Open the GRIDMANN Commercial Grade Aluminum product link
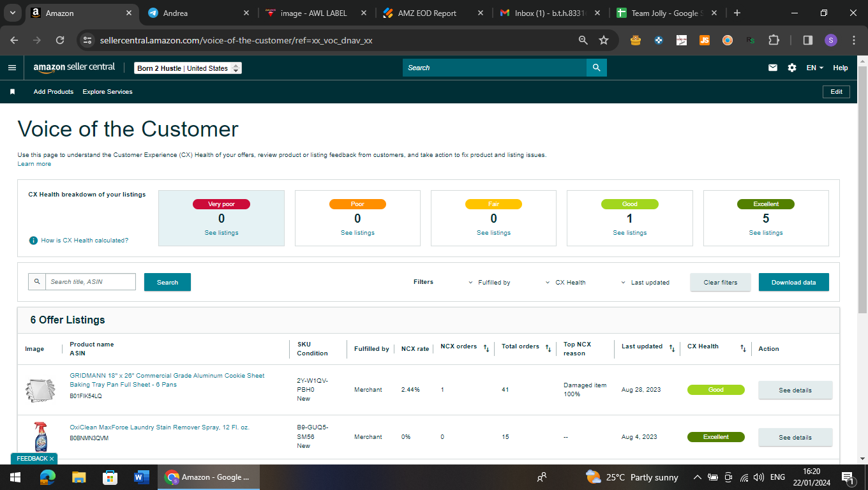This screenshot has height=490, width=868. click(167, 380)
